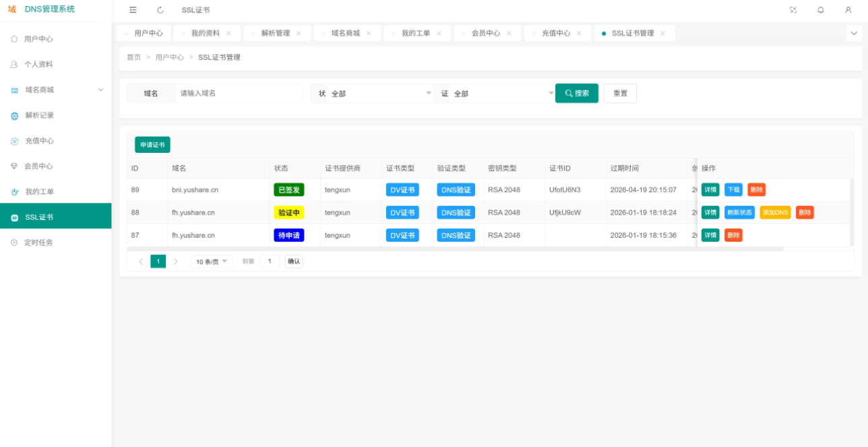Expand the tab list chevron at far right
868x447 pixels.
pos(854,33)
